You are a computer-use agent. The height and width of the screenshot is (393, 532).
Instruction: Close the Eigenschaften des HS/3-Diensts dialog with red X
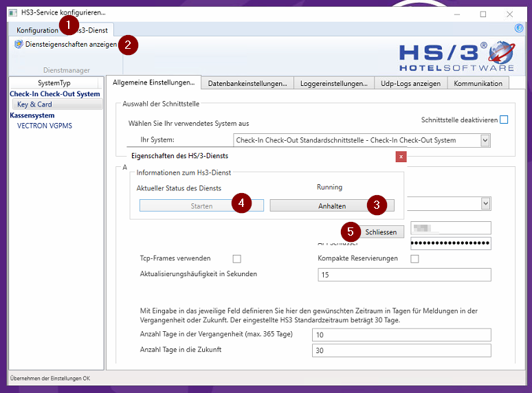401,157
